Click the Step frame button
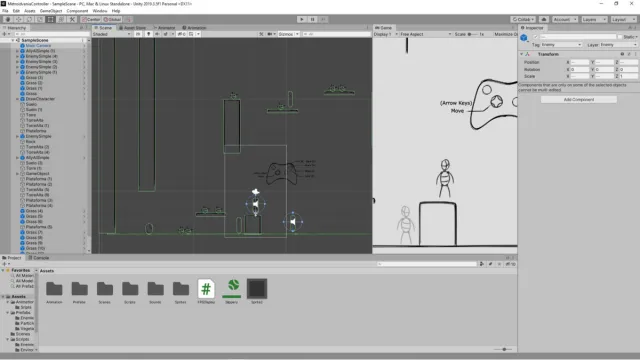The image size is (640, 360). click(323, 19)
